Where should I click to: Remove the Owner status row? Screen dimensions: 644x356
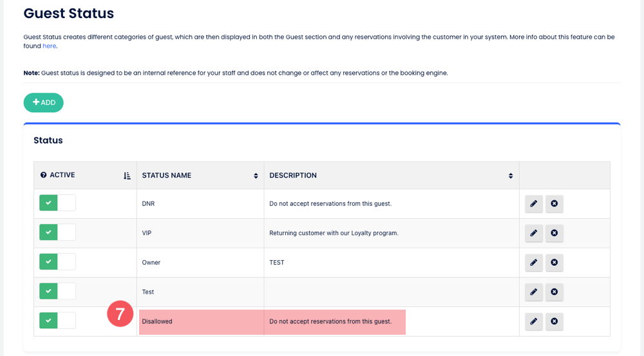point(554,263)
